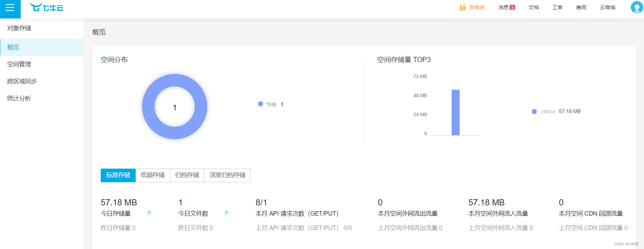This screenshot has width=644, height=249.
Task: Switch to the 深度归档存储 tab
Action: (228, 175)
